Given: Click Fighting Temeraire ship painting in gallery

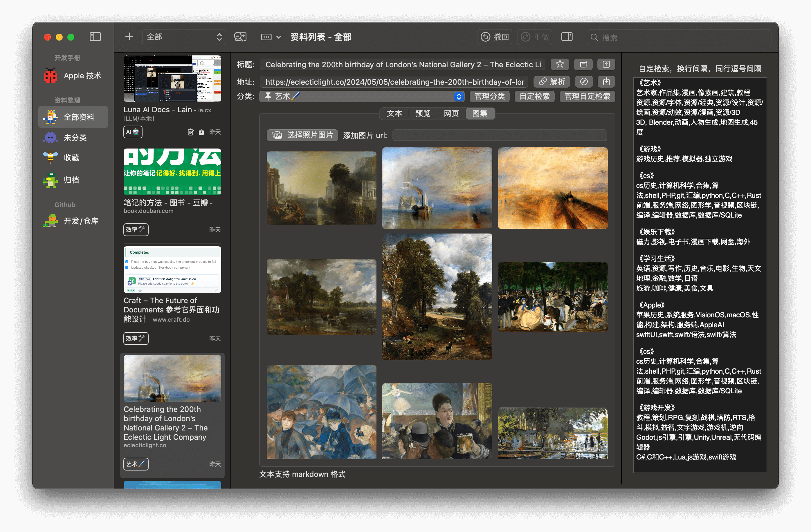Looking at the screenshot, I should (x=437, y=188).
